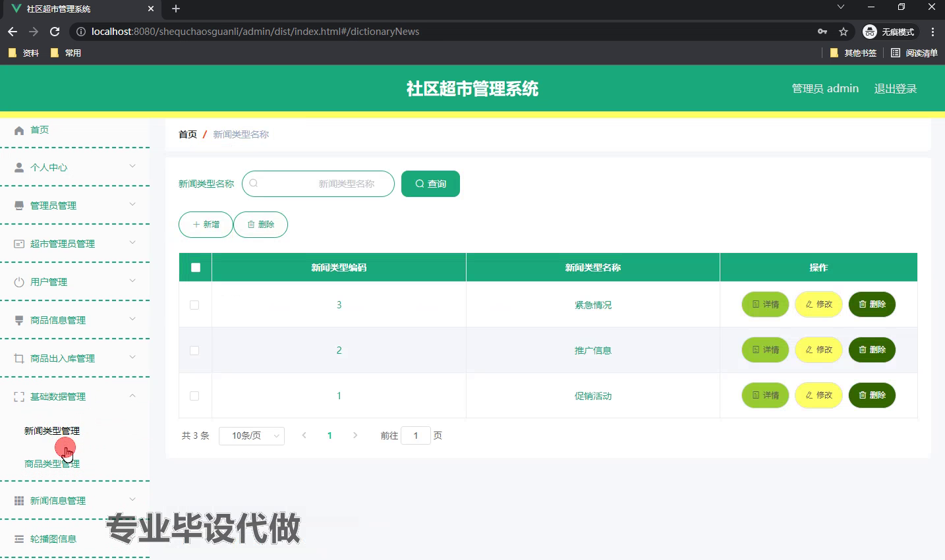
Task: Click the 查询 search button
Action: tap(430, 184)
